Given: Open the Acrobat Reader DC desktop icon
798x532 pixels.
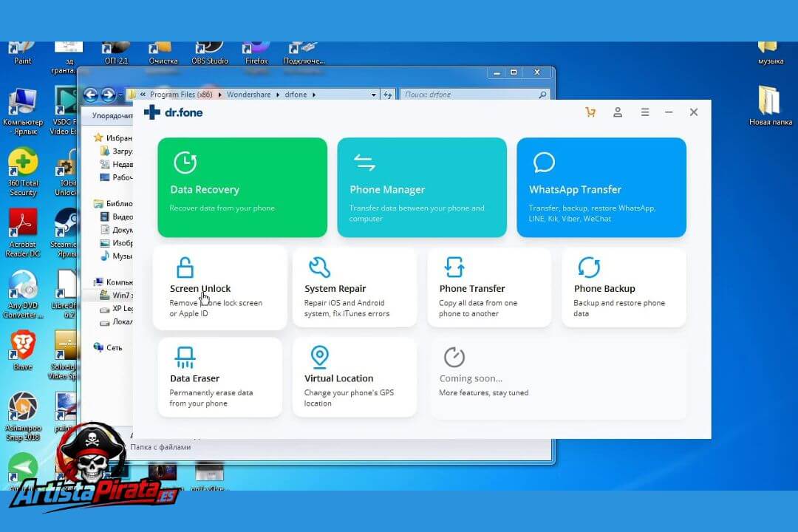Looking at the screenshot, I should [x=23, y=233].
